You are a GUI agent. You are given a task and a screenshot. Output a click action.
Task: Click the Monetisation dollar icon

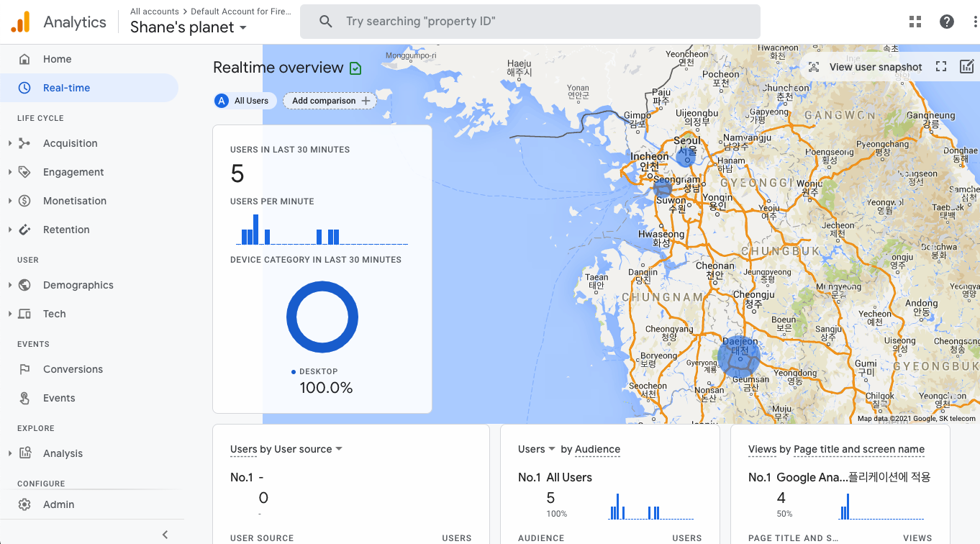pos(24,201)
